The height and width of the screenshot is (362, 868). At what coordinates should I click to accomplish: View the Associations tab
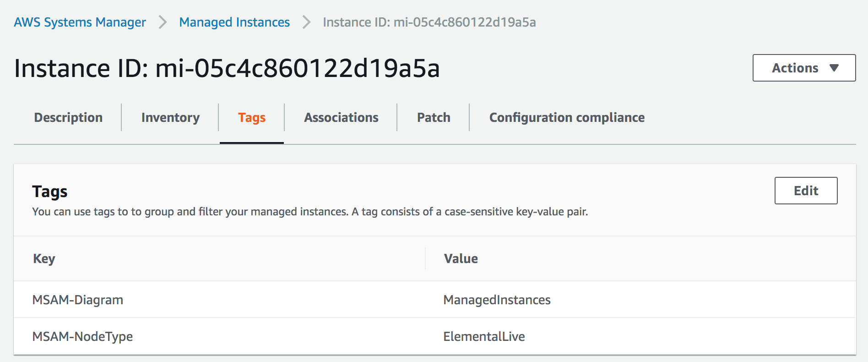coord(341,118)
